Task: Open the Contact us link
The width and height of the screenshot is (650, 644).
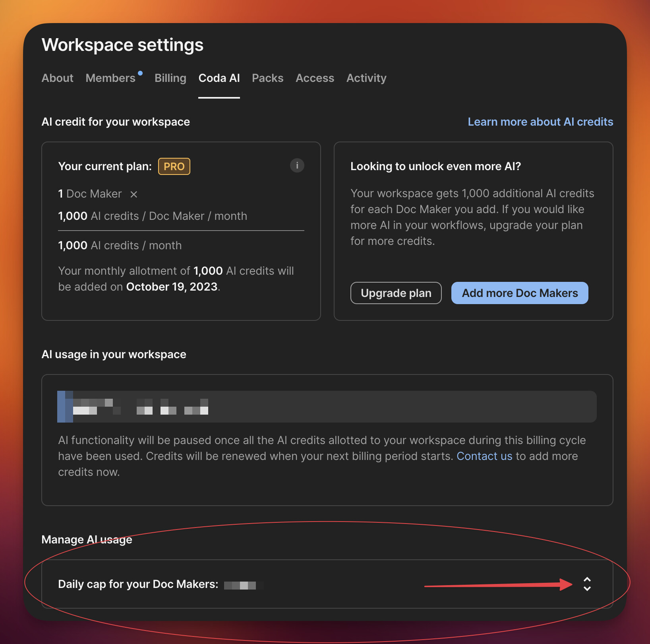Action: point(484,456)
